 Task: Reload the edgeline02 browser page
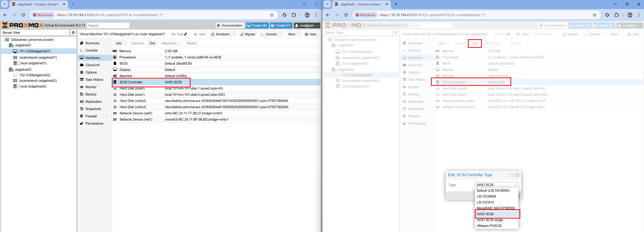[346, 15]
